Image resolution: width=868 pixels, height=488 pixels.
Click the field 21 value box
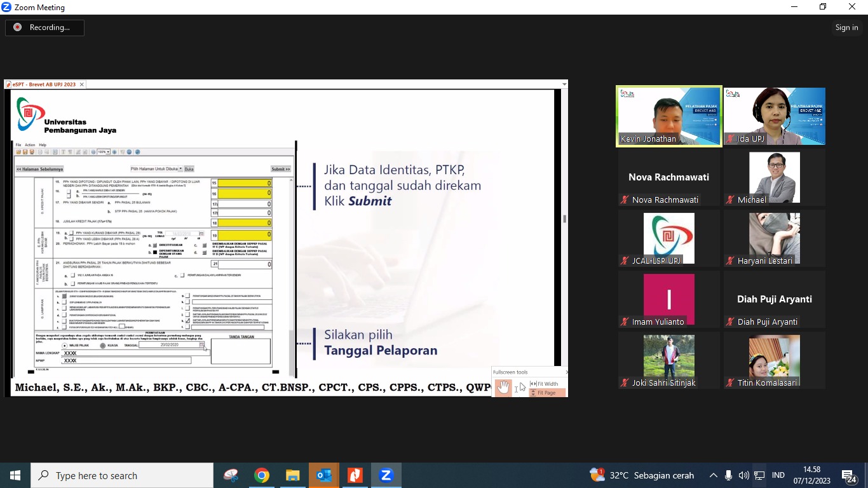tap(246, 264)
